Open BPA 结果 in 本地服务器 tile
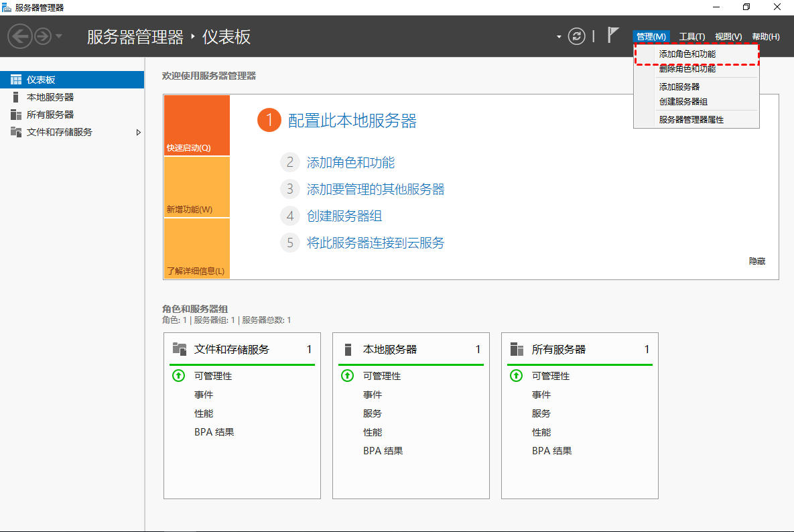This screenshot has width=794, height=532. pyautogui.click(x=383, y=451)
